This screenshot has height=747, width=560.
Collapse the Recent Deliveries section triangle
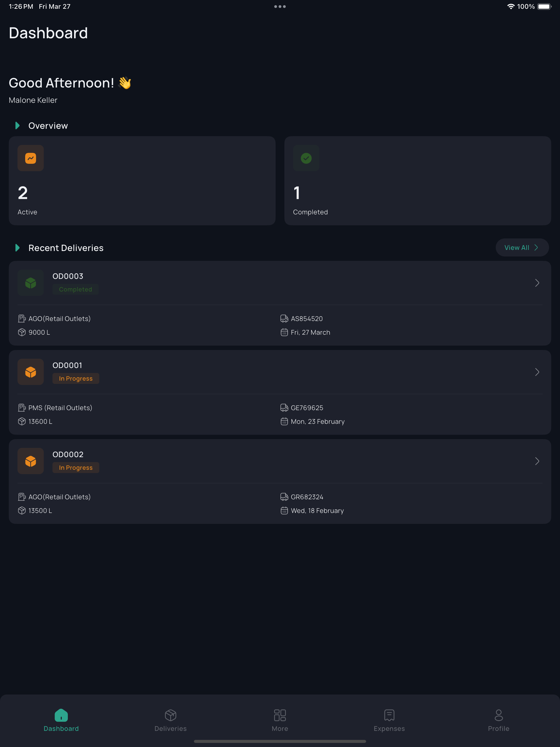coord(17,248)
